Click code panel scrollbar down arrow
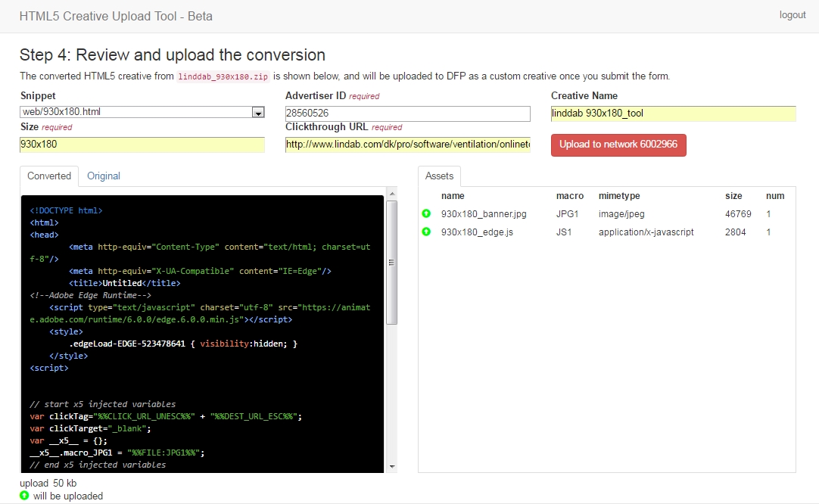819x504 pixels. 392,467
